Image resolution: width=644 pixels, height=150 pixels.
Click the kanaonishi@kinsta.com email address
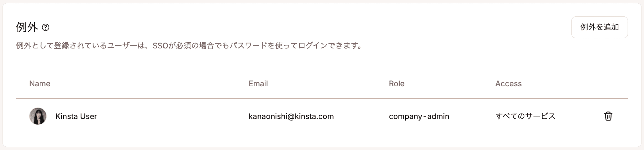click(291, 117)
